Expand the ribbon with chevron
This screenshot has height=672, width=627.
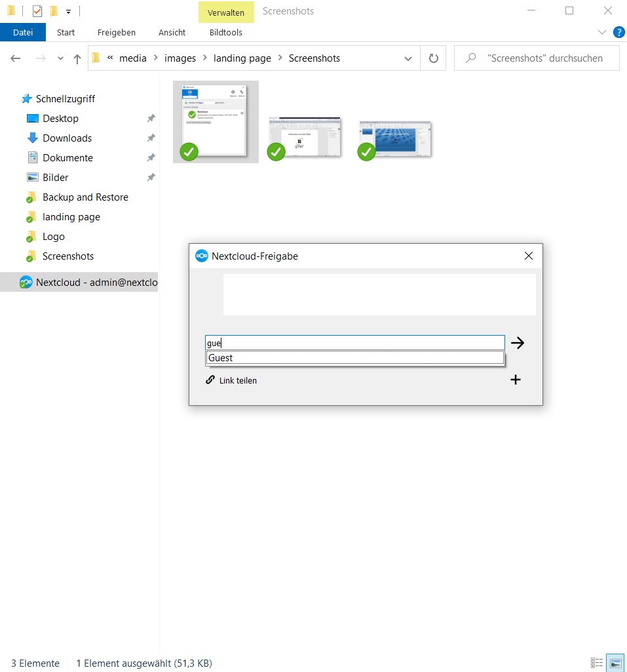602,32
